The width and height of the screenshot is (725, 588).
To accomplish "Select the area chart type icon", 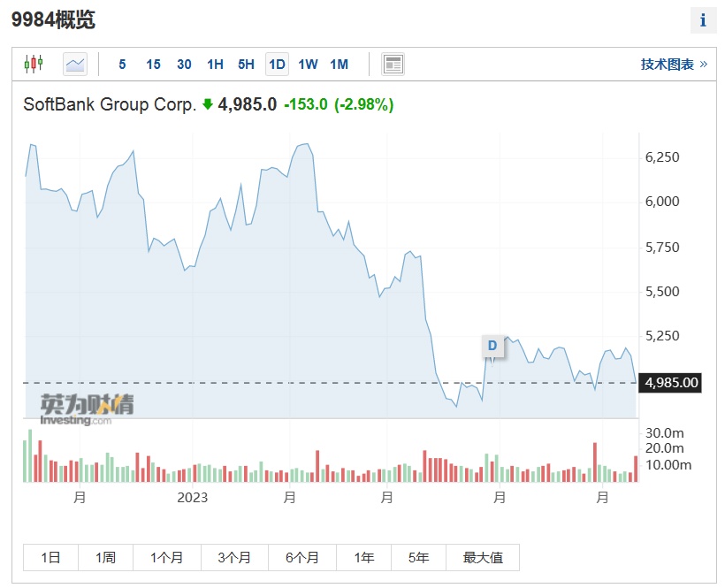I will [75, 64].
